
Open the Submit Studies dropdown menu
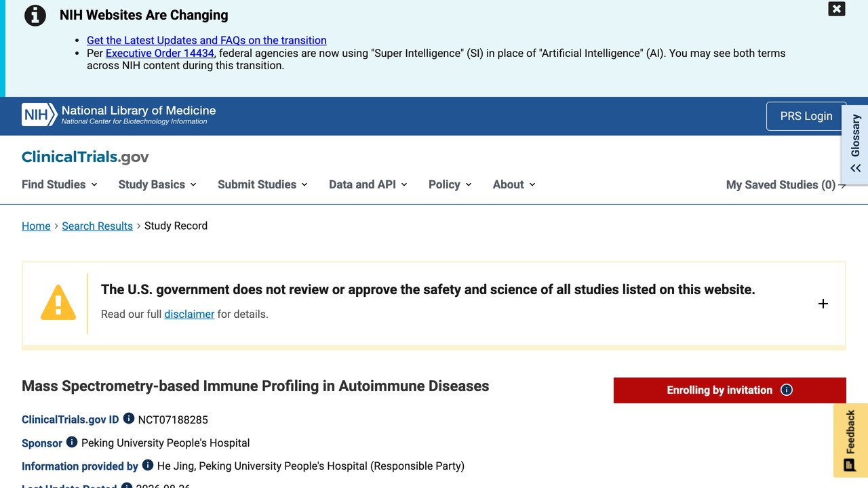[x=262, y=184]
